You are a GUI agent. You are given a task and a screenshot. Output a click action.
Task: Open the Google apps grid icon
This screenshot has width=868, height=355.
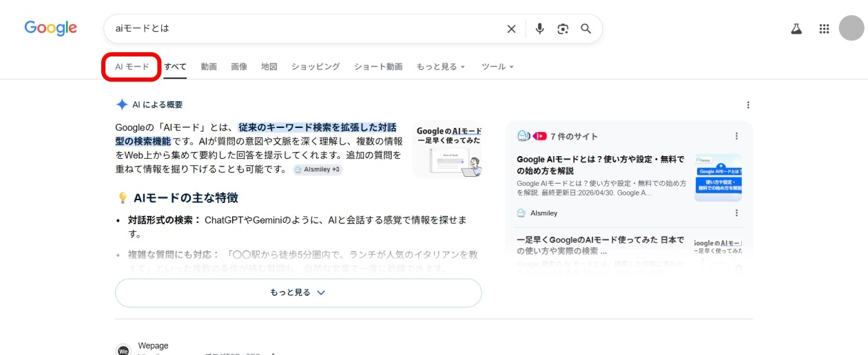824,29
